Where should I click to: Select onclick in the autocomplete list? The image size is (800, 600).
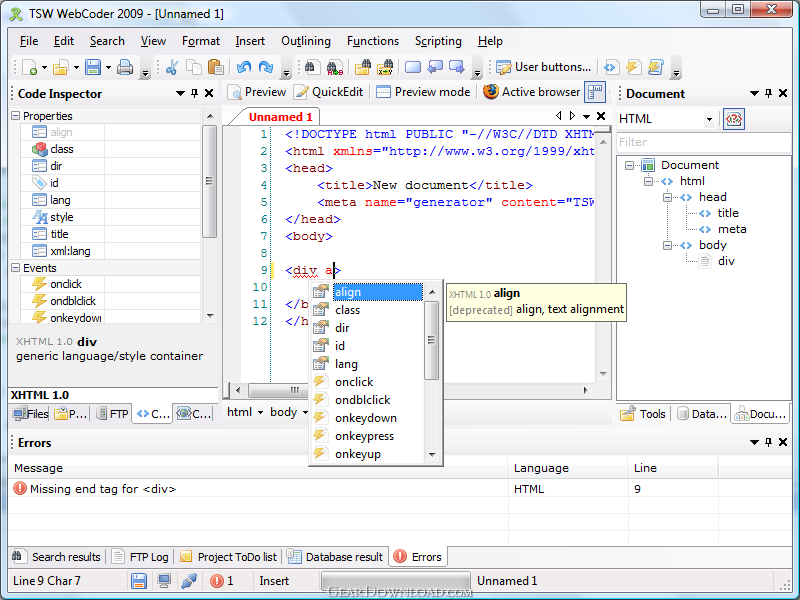[x=354, y=382]
